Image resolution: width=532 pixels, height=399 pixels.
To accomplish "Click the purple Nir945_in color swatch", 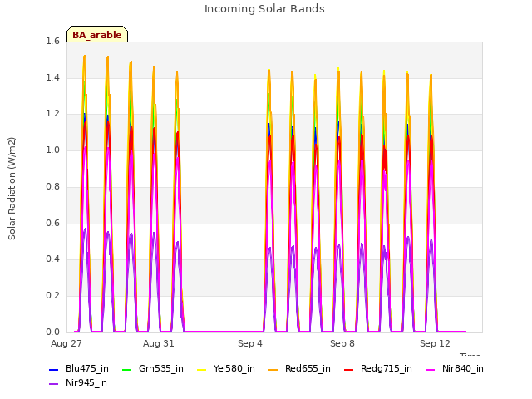I will click(53, 384).
